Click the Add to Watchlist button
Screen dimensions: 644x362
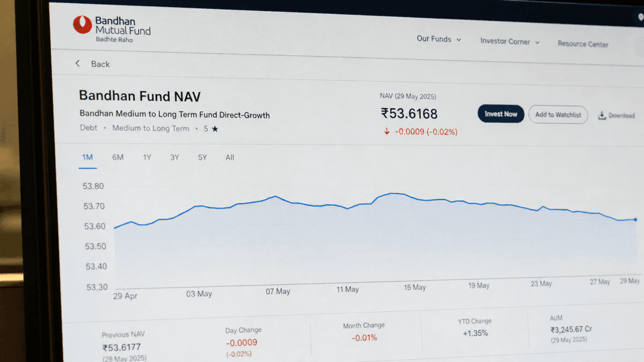pos(558,115)
